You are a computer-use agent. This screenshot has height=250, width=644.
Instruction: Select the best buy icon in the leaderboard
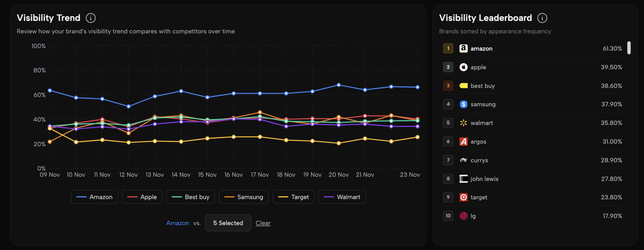pyautogui.click(x=463, y=86)
